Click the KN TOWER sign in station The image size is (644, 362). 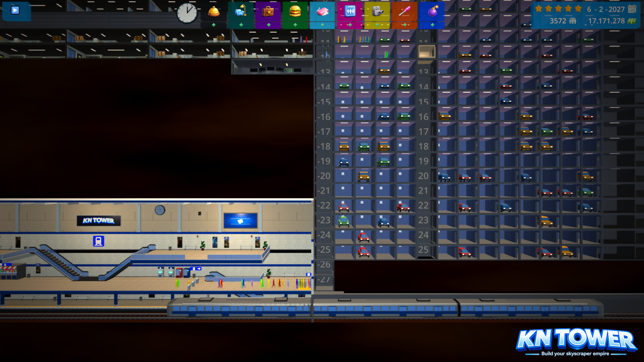click(x=99, y=221)
